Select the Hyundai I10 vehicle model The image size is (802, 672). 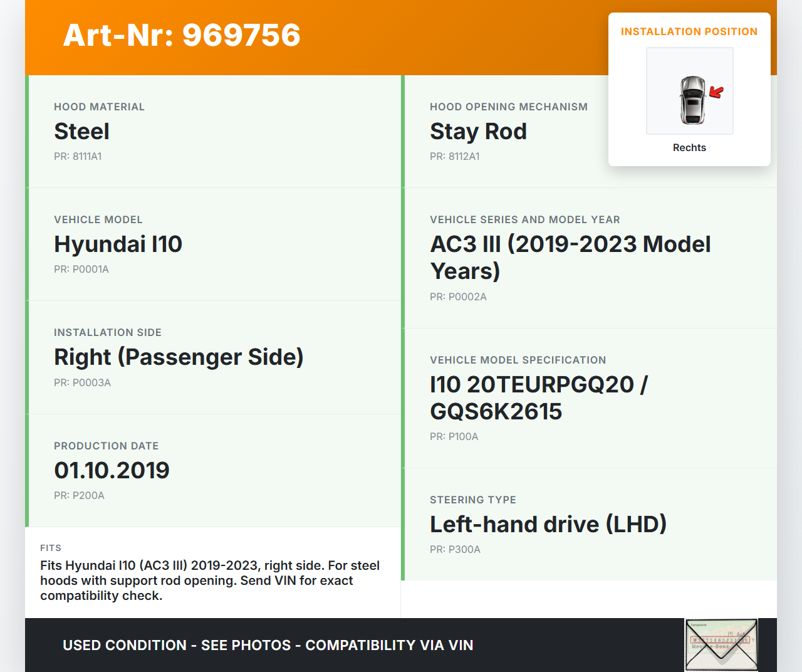coord(118,244)
